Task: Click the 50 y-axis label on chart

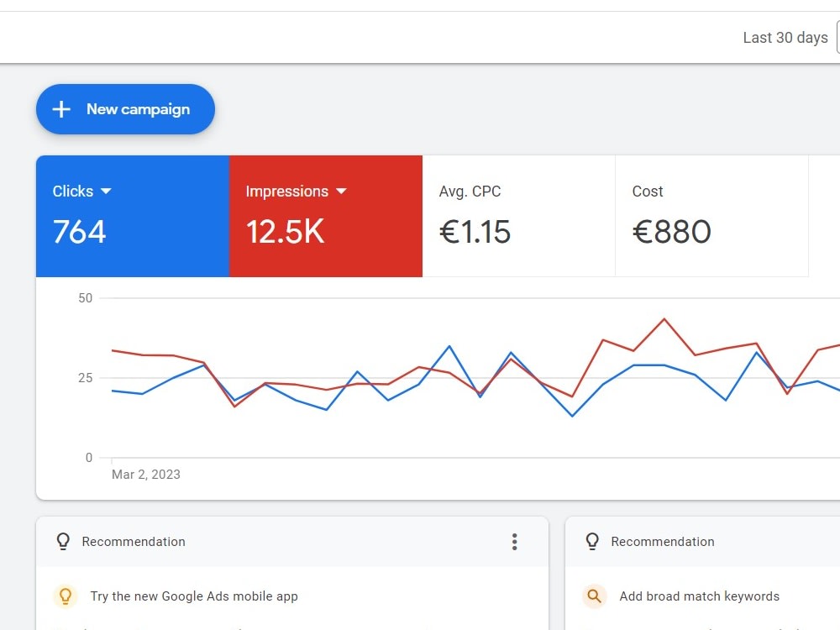Action: click(x=85, y=298)
